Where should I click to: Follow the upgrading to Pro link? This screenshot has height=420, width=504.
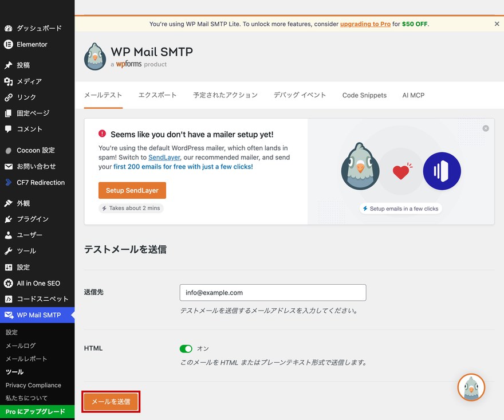(365, 24)
